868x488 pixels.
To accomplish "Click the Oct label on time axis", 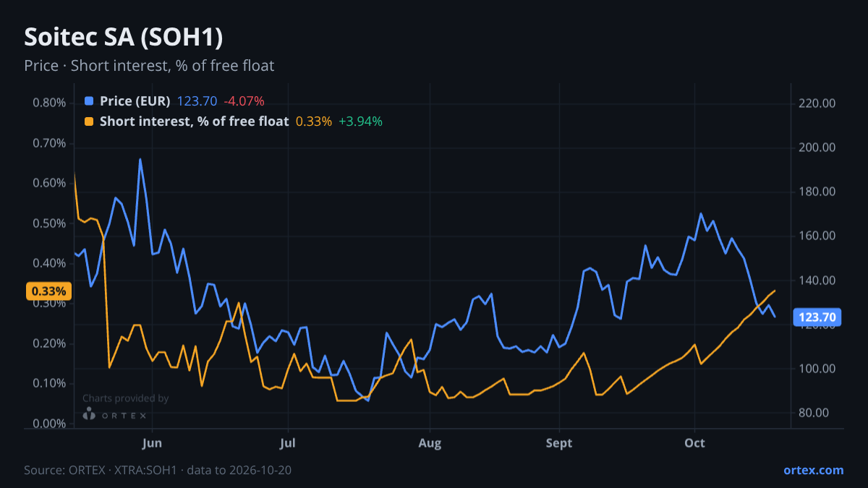I will pyautogui.click(x=695, y=442).
